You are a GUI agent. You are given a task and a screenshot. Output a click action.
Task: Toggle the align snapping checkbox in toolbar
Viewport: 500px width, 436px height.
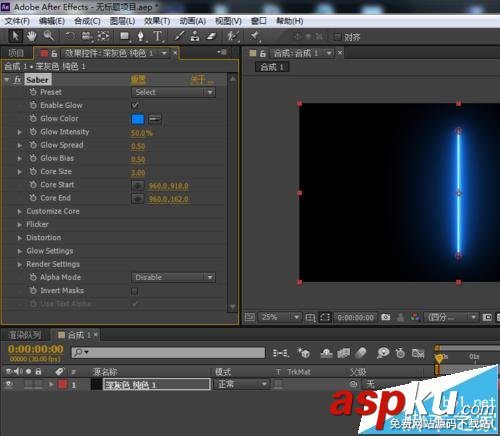338,37
